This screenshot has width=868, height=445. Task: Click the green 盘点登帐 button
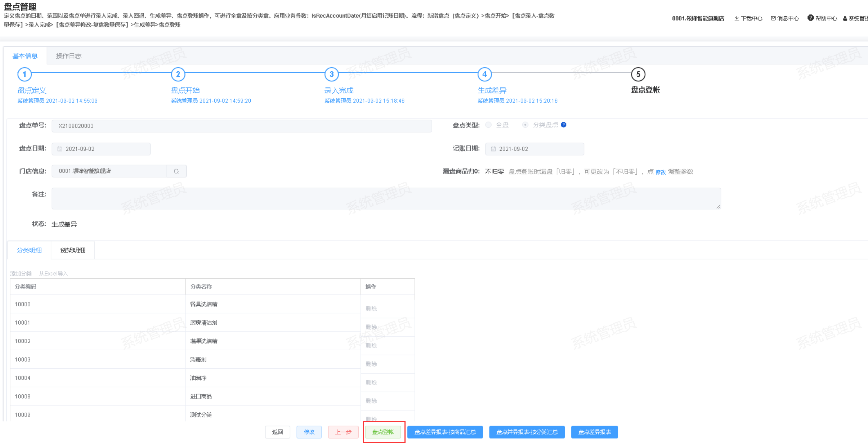point(383,432)
